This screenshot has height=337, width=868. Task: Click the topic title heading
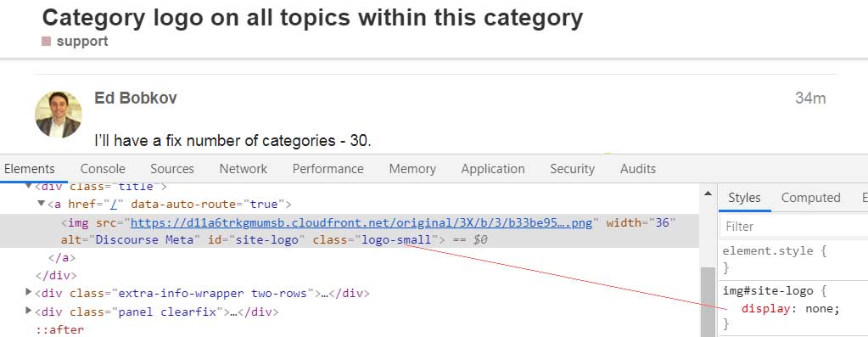tap(313, 18)
